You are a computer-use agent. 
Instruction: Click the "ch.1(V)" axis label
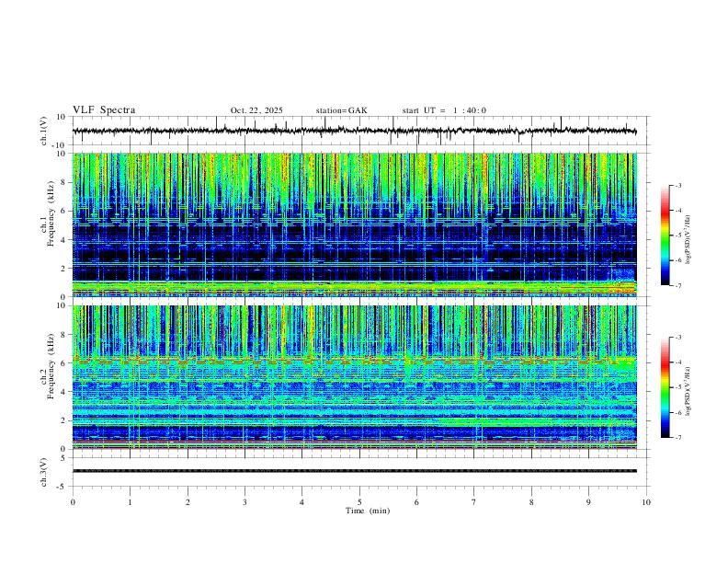click(44, 131)
